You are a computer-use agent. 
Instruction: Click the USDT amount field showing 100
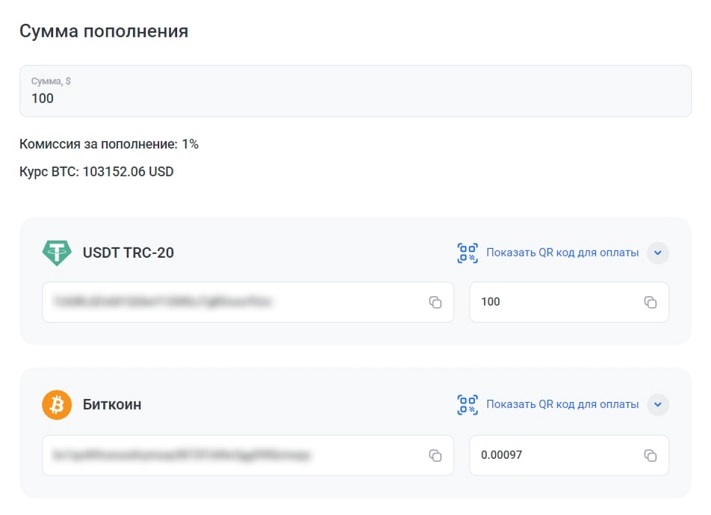click(555, 302)
